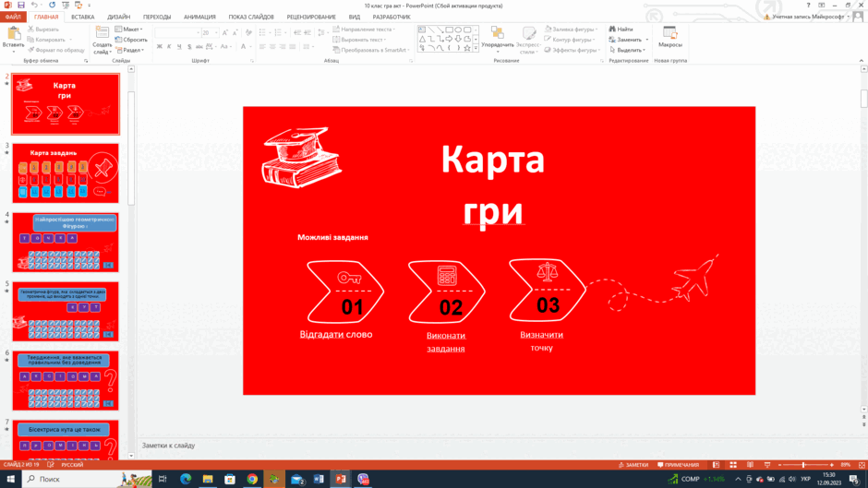Viewport: 868px width, 488px height.
Task: Expand the Упорядочить arrange menu
Action: click(x=497, y=40)
